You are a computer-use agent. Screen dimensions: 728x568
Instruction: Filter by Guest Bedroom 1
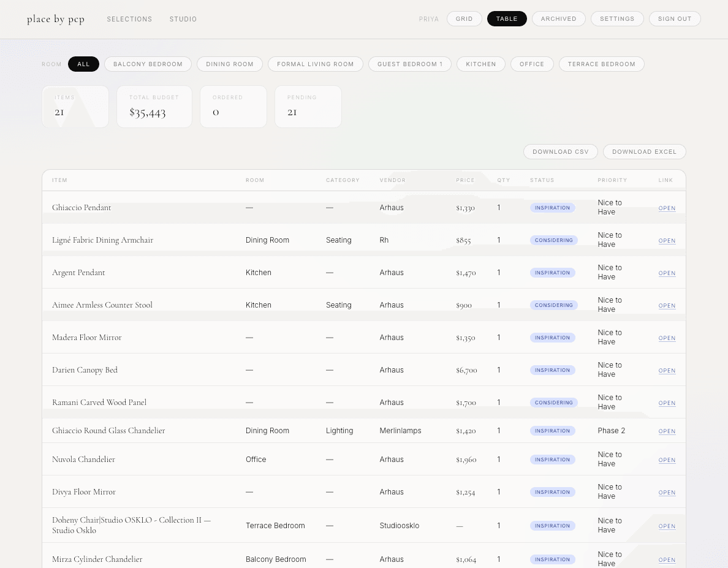(410, 64)
